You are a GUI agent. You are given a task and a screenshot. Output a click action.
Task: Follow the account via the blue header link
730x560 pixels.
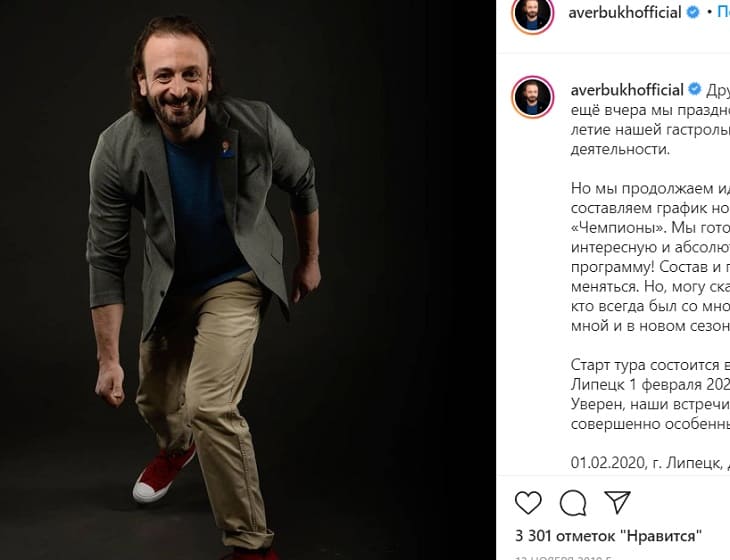click(722, 13)
